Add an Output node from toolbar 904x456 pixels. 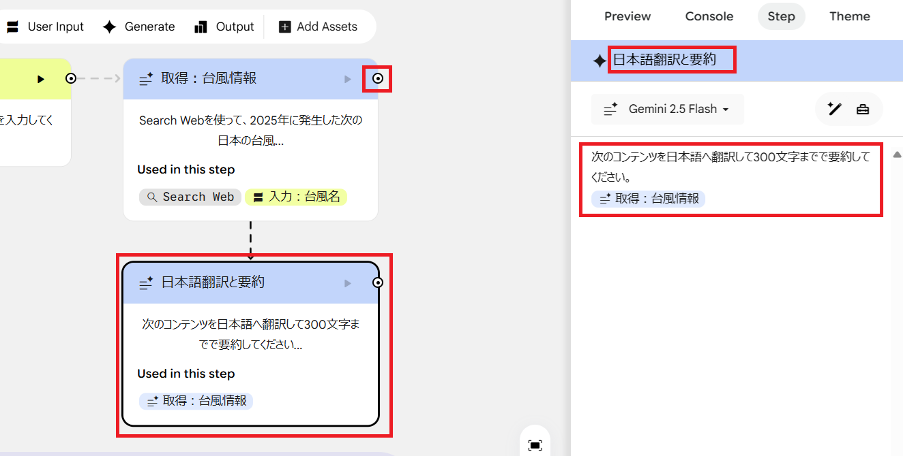pyautogui.click(x=225, y=26)
